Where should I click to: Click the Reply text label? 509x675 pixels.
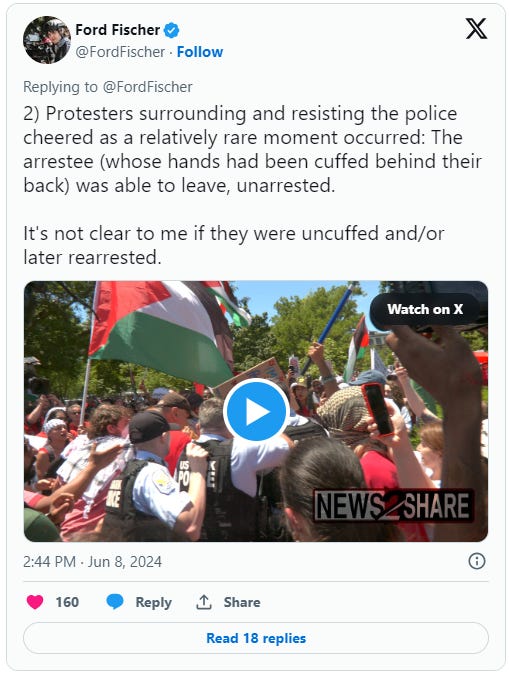click(x=153, y=602)
